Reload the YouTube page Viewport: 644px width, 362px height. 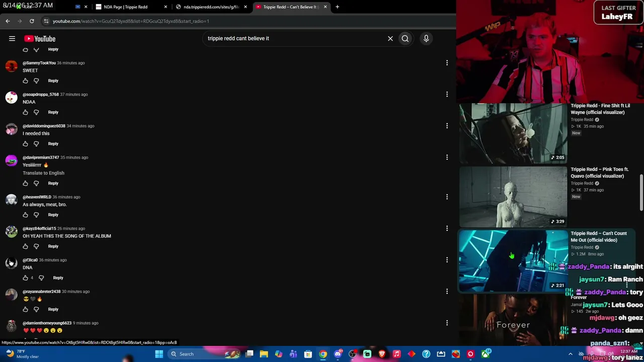32,21
